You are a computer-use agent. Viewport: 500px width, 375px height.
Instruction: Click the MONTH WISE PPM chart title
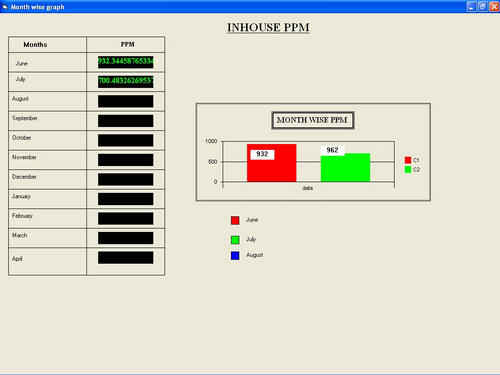click(x=312, y=120)
